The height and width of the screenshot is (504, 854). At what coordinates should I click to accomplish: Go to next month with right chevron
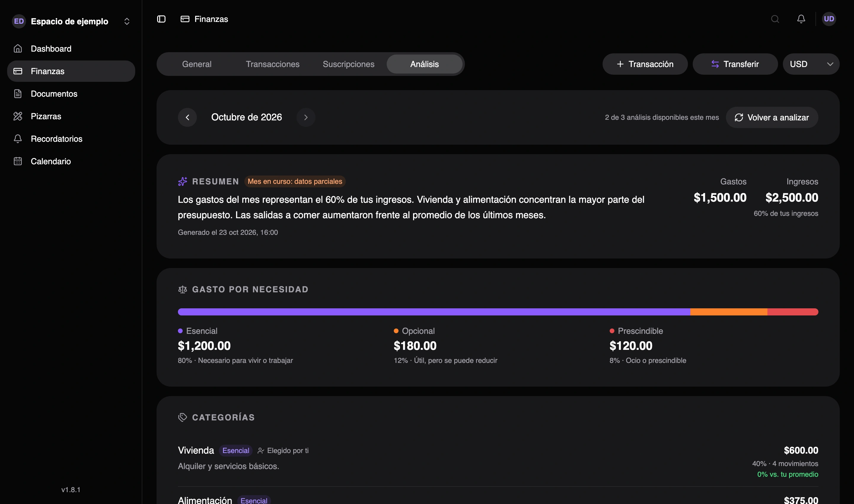(306, 117)
